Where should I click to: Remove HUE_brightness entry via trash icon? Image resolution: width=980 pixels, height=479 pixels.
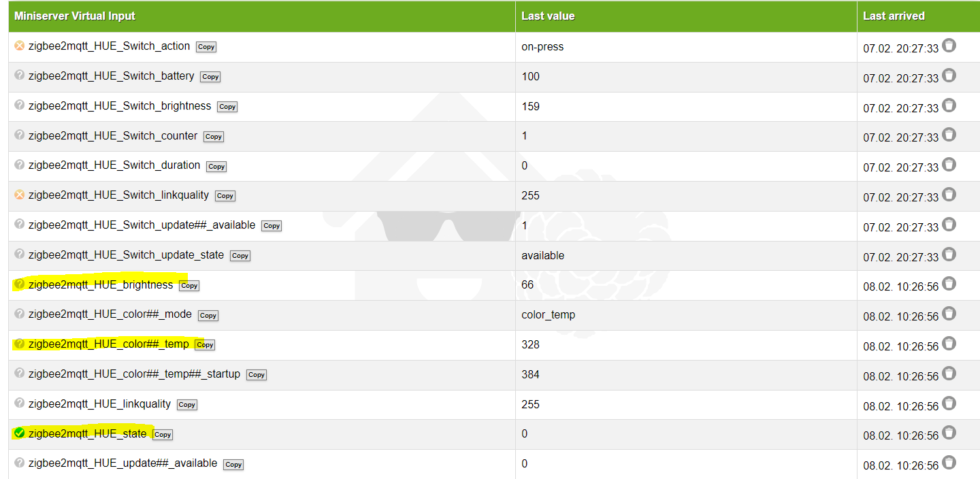(949, 284)
